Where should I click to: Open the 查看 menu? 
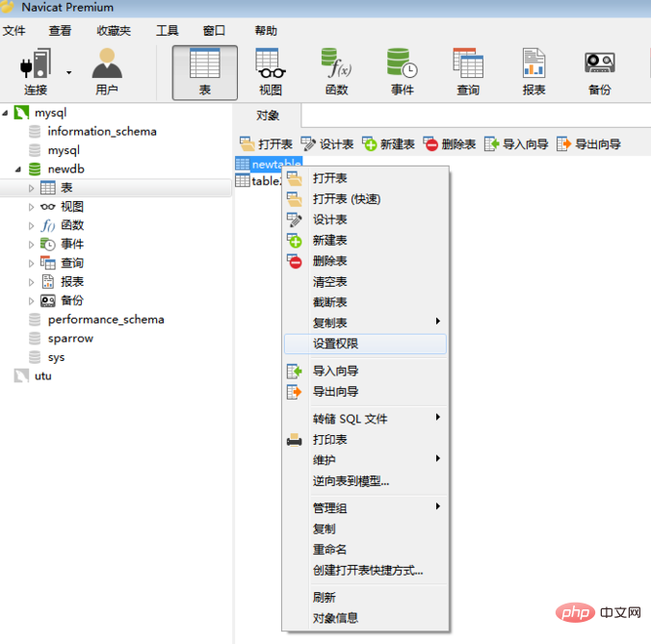point(61,31)
